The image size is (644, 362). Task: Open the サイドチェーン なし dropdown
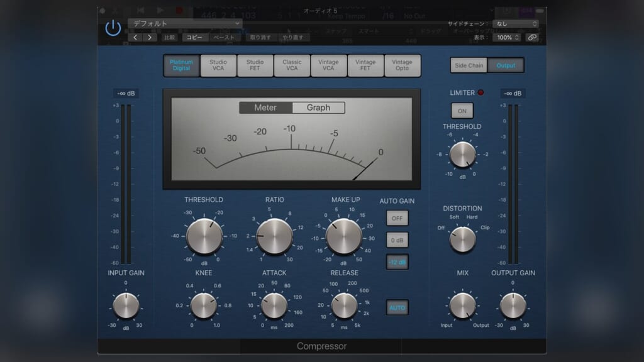pyautogui.click(x=516, y=24)
